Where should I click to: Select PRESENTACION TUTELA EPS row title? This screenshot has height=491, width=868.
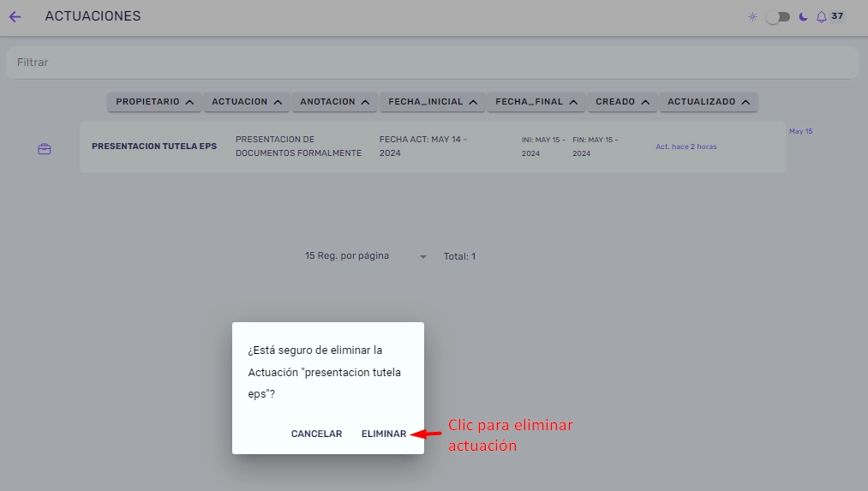point(154,147)
